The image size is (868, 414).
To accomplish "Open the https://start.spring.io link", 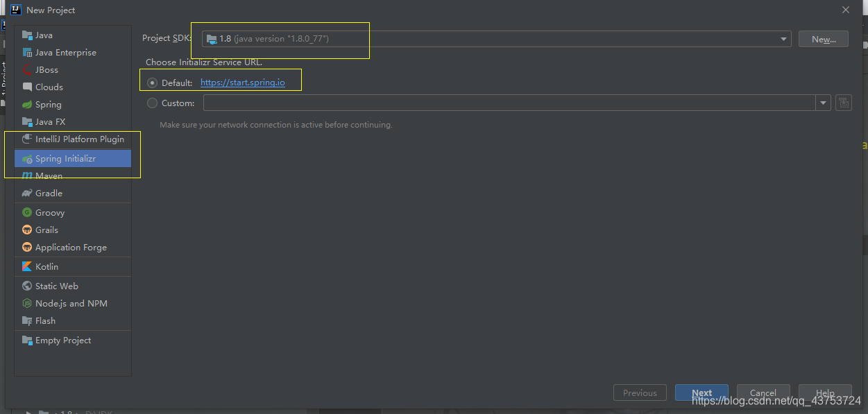I will [x=243, y=83].
